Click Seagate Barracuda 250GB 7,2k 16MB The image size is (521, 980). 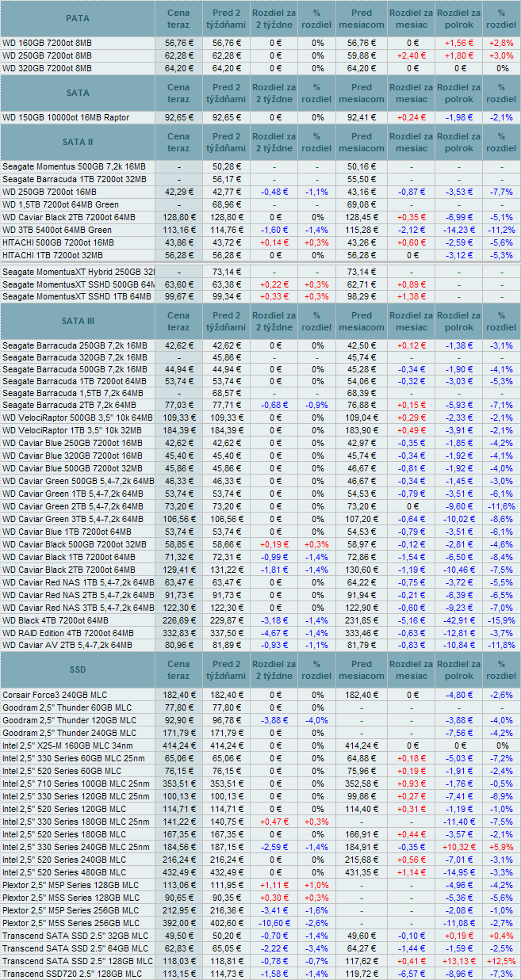[x=75, y=345]
